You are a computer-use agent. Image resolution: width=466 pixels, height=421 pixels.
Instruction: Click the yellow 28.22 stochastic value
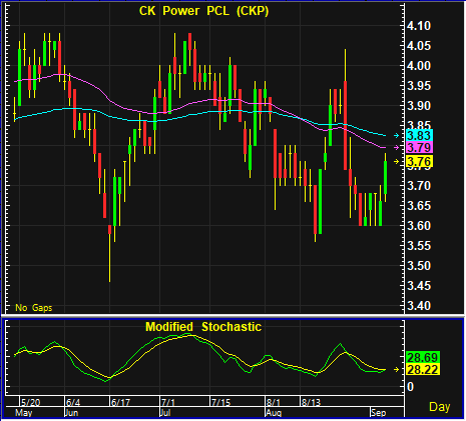coord(423,370)
